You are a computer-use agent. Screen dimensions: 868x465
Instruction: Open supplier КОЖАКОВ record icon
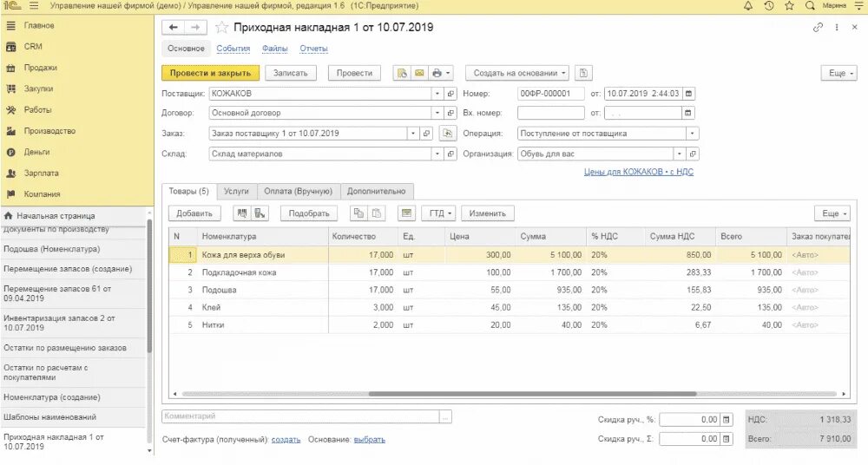point(450,94)
